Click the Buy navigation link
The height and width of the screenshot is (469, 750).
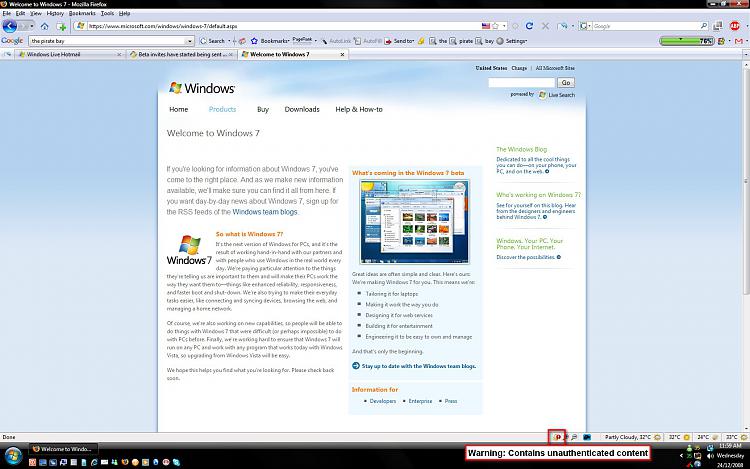pos(263,109)
